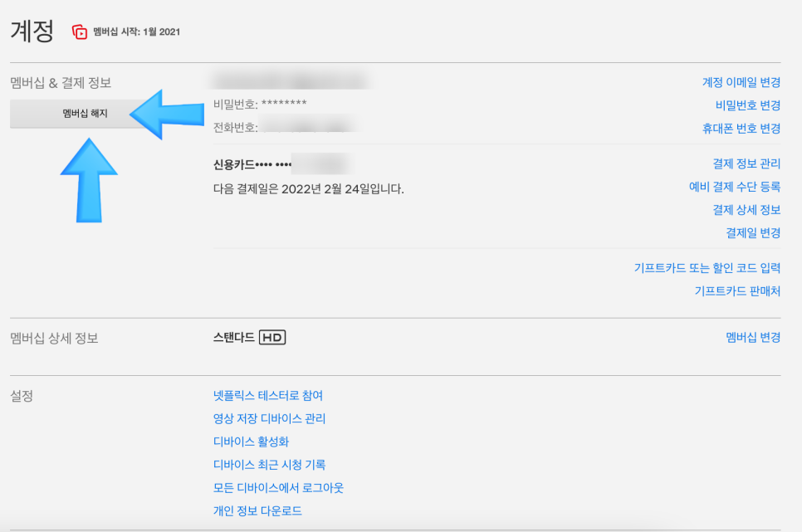Click 모든 디바이스에서 로그아웃 link
The image size is (802, 532).
coord(278,487)
